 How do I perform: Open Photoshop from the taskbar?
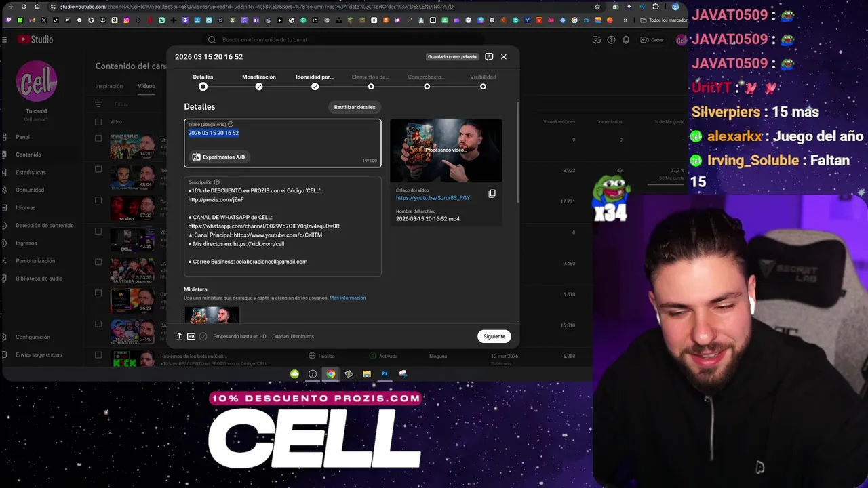click(x=384, y=373)
